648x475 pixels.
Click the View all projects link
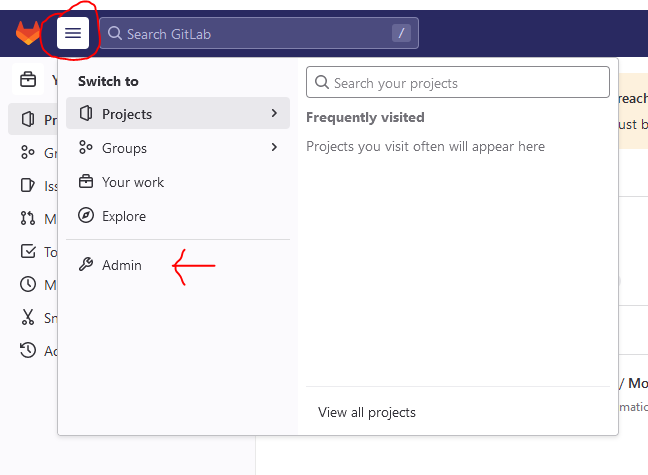[367, 412]
